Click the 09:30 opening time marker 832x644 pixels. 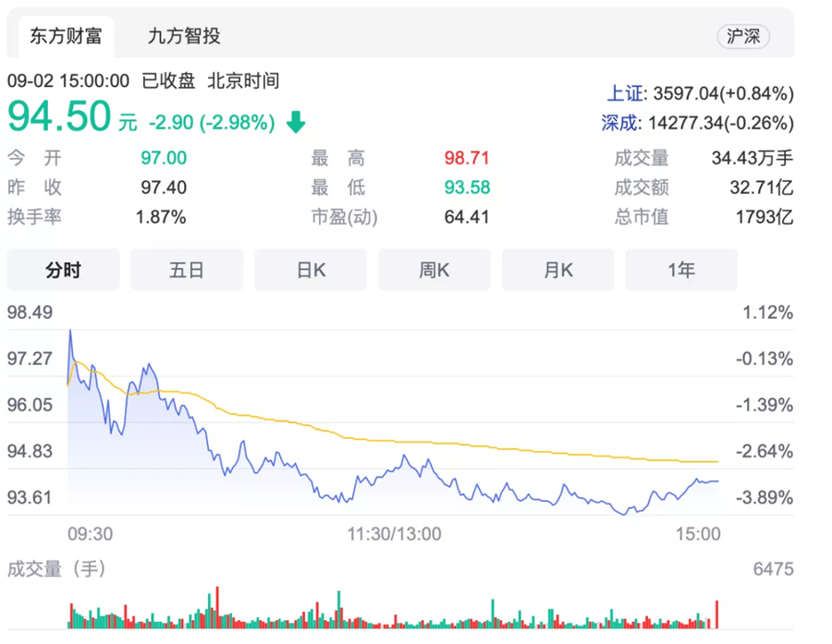click(x=91, y=534)
